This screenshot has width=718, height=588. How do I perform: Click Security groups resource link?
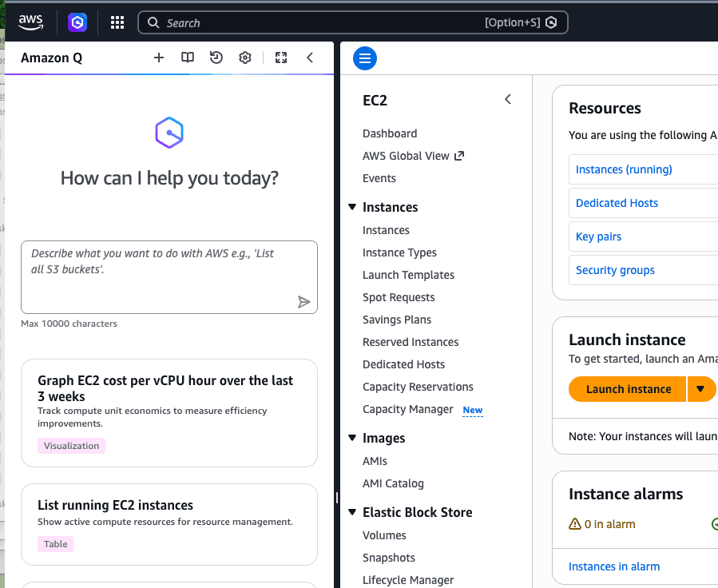point(615,270)
